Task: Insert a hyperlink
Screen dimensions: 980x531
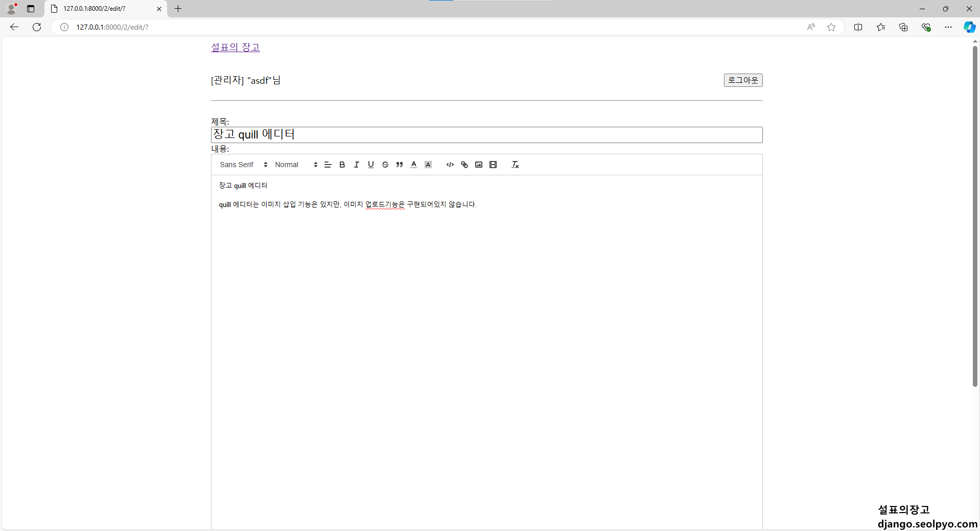Action: (464, 165)
